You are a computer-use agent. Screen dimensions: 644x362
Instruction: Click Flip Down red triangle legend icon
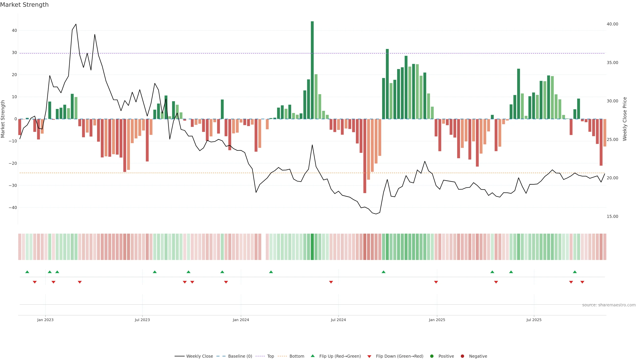pos(369,356)
